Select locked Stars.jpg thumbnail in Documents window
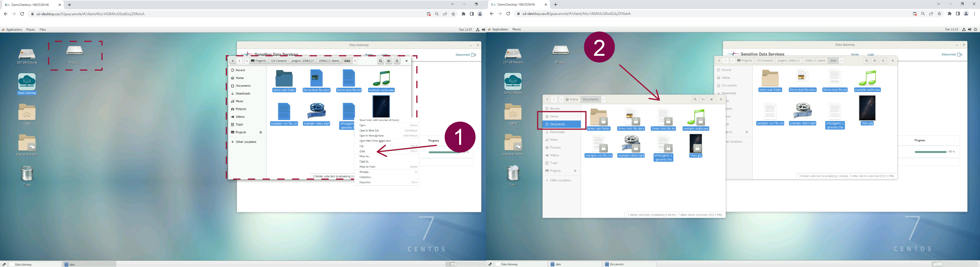 coord(696,144)
